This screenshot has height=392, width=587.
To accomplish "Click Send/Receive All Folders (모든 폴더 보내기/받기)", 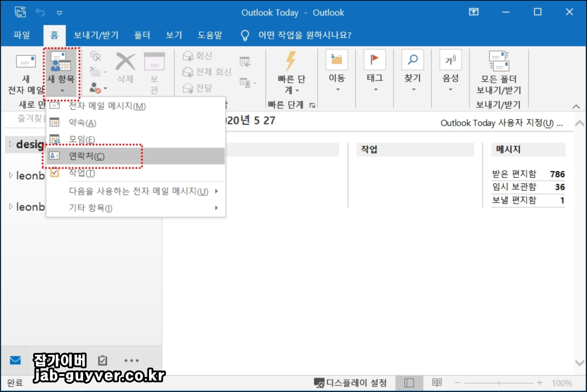I will pos(499,72).
